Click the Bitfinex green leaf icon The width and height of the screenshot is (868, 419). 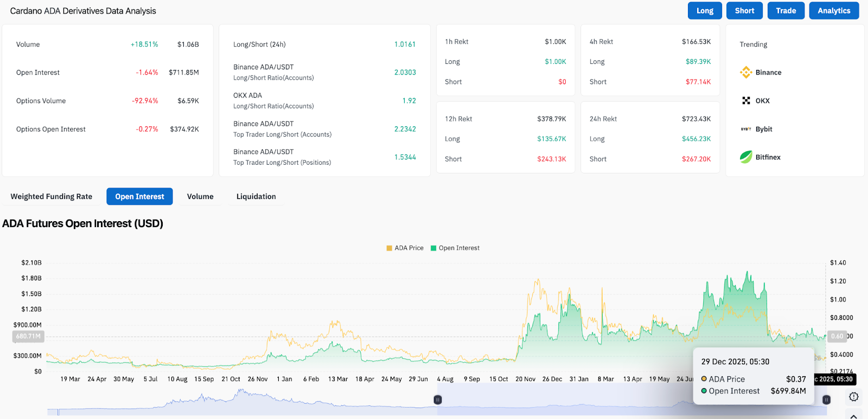746,157
